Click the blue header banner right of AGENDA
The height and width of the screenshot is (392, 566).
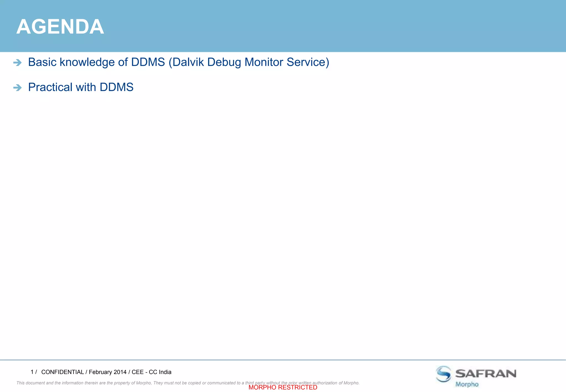332,26
